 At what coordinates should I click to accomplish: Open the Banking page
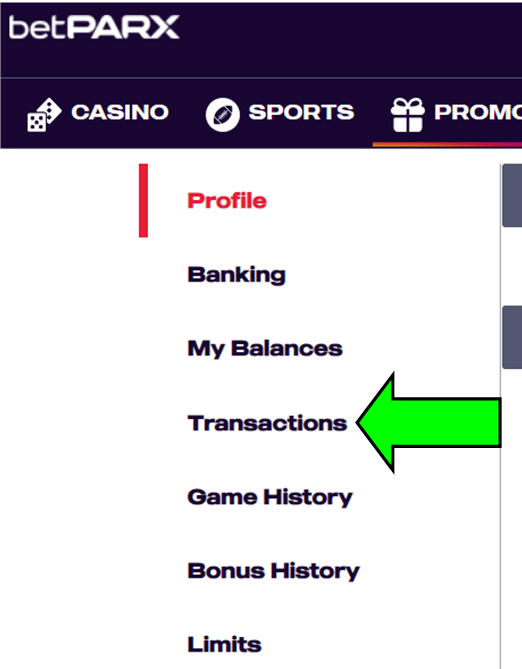(236, 275)
